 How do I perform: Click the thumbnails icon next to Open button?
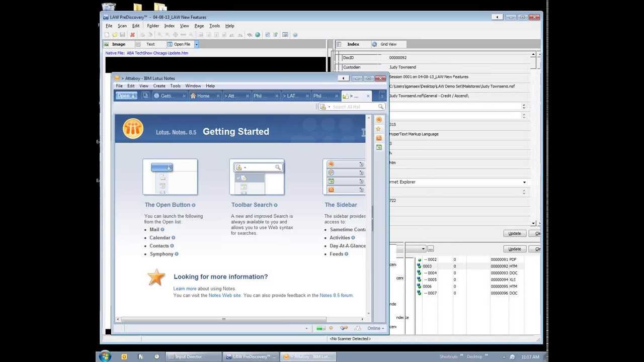tap(145, 96)
